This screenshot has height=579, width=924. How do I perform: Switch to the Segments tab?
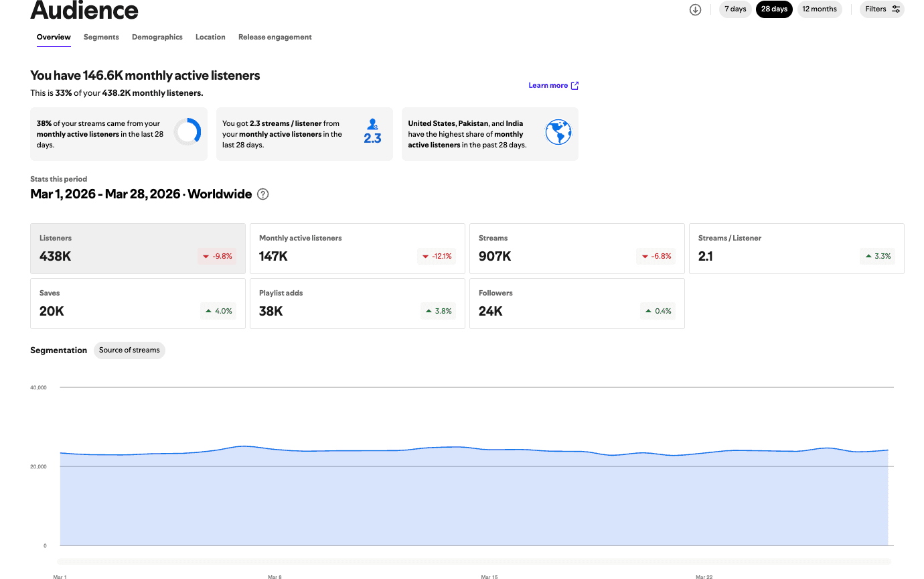(x=101, y=38)
